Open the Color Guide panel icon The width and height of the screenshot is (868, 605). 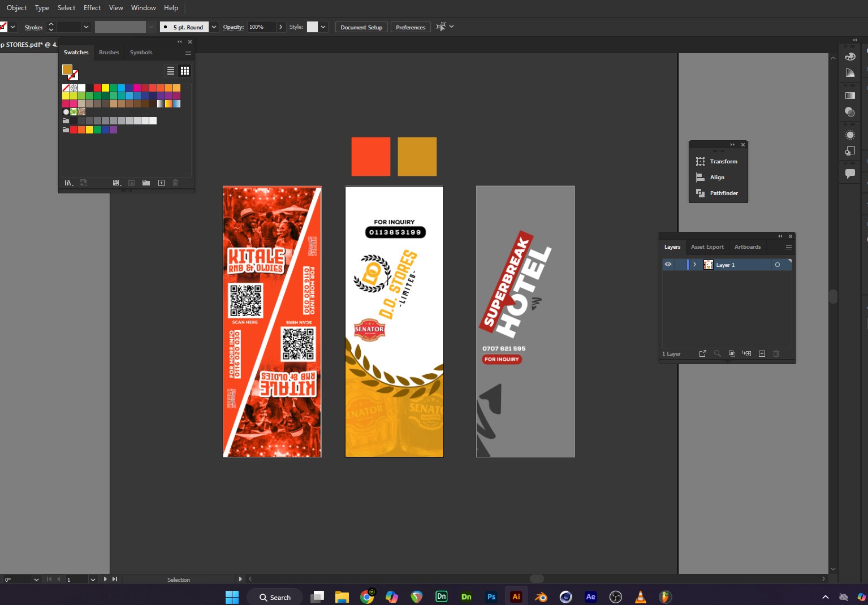(x=850, y=73)
